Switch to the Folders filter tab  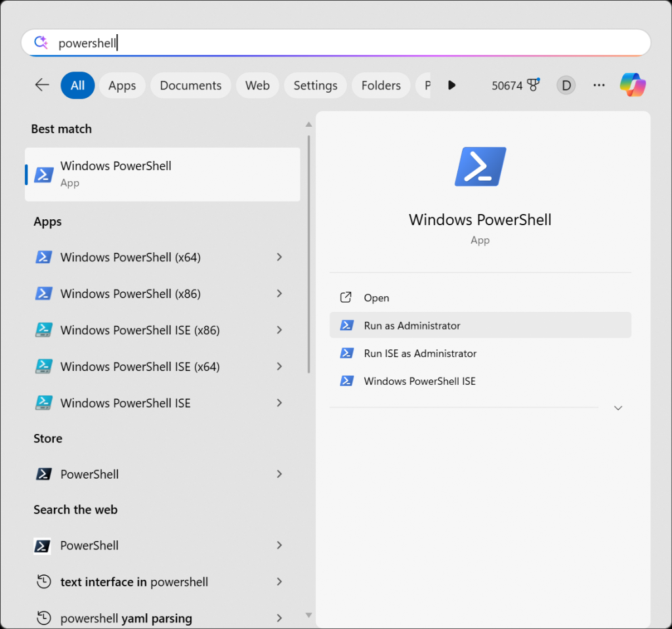point(381,85)
